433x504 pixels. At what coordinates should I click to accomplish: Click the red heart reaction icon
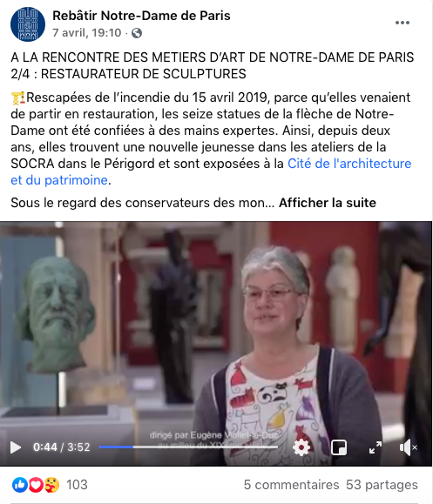36,485
